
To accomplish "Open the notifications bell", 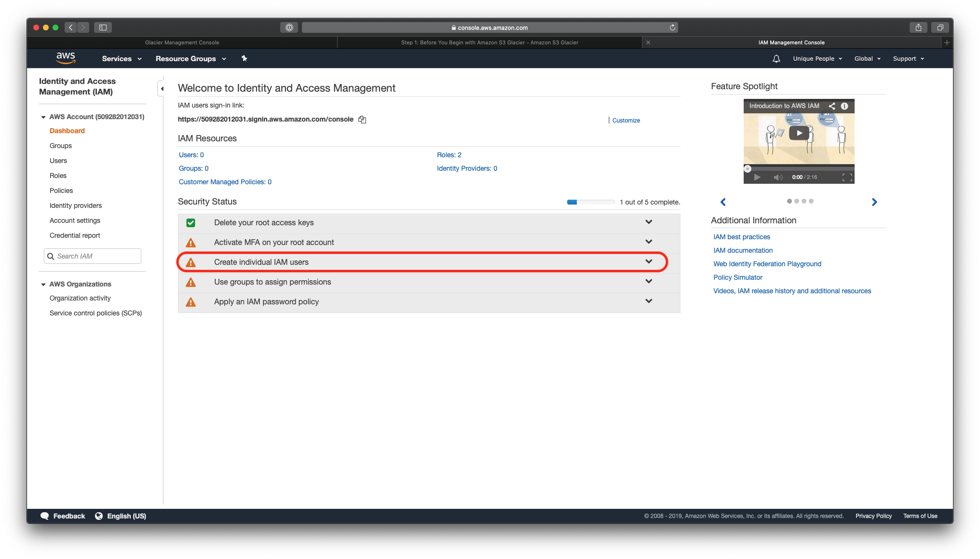I will 776,58.
